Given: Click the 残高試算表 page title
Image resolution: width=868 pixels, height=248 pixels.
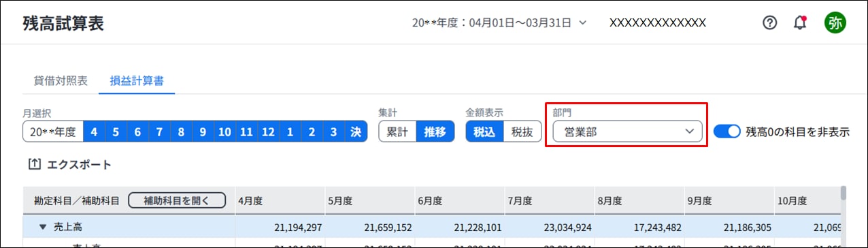Looking at the screenshot, I should coord(63,22).
